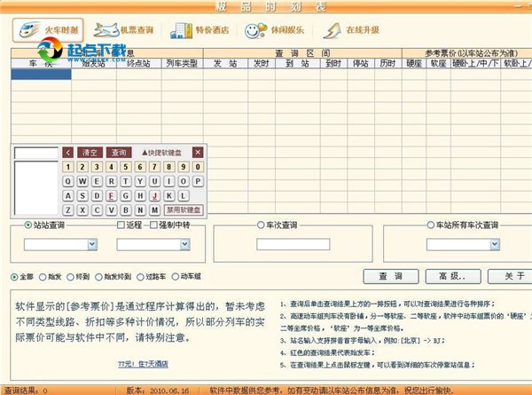This screenshot has width=532, height=395.
Task: Select the 车次查询 radio option
Action: (261, 225)
